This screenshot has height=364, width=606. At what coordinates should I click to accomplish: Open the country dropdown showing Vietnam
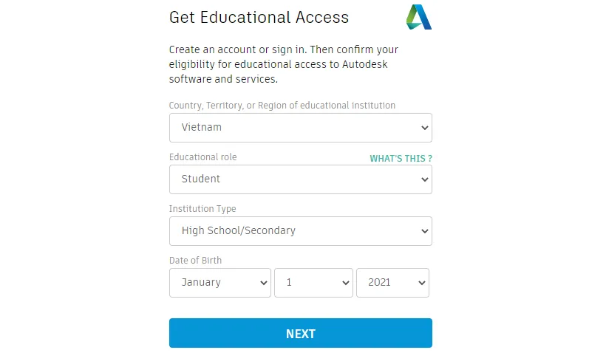pyautogui.click(x=300, y=128)
